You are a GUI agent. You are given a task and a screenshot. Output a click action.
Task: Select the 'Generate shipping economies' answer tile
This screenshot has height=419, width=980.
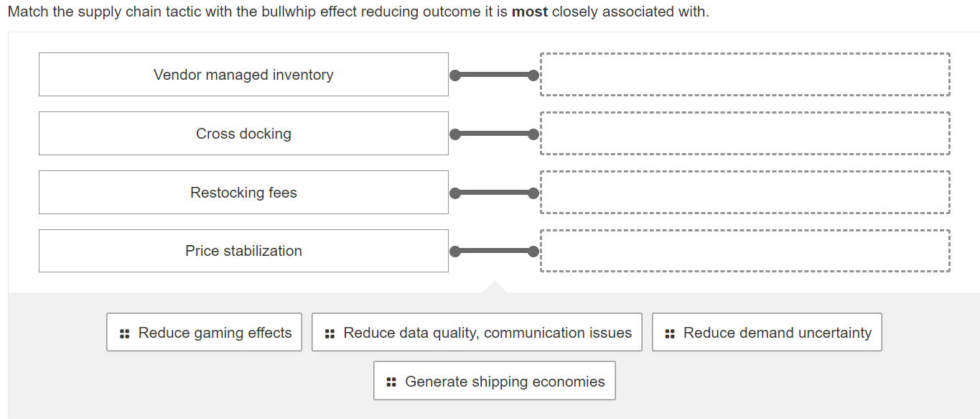pyautogui.click(x=495, y=381)
